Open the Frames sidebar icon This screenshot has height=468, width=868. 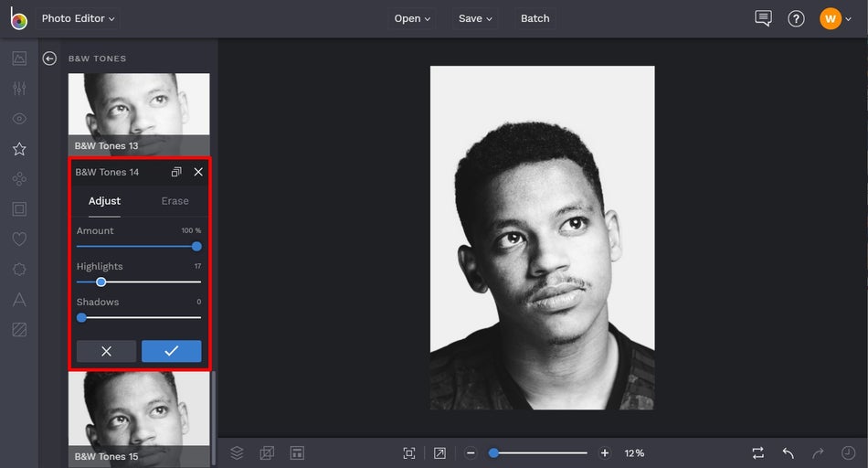pos(19,209)
